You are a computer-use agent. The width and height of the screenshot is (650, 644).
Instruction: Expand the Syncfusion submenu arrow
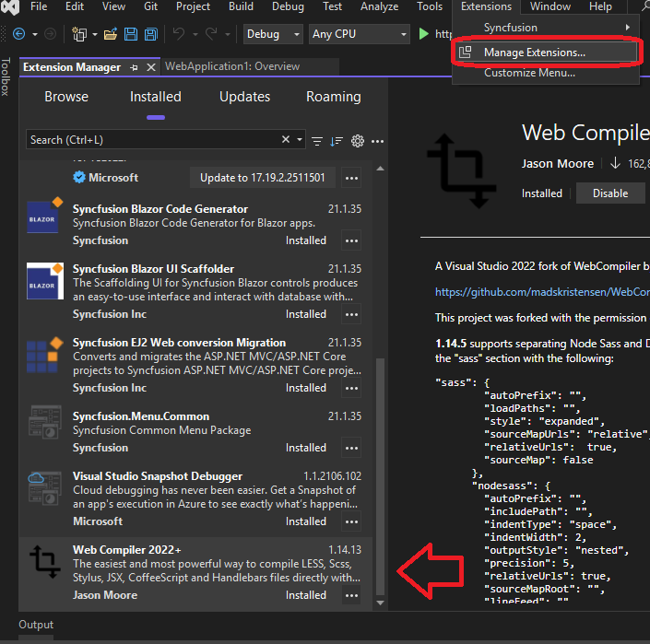[628, 28]
